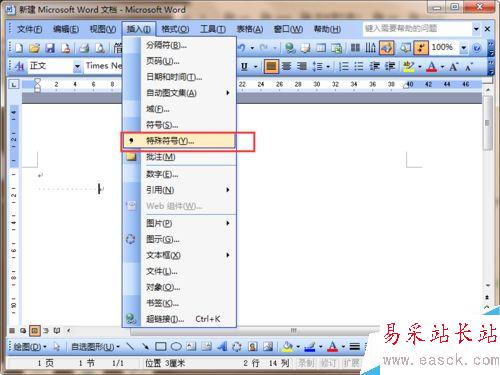Insert WordArt from the Drawing toolbar
Screen dimensions: 500x375
(x=222, y=347)
